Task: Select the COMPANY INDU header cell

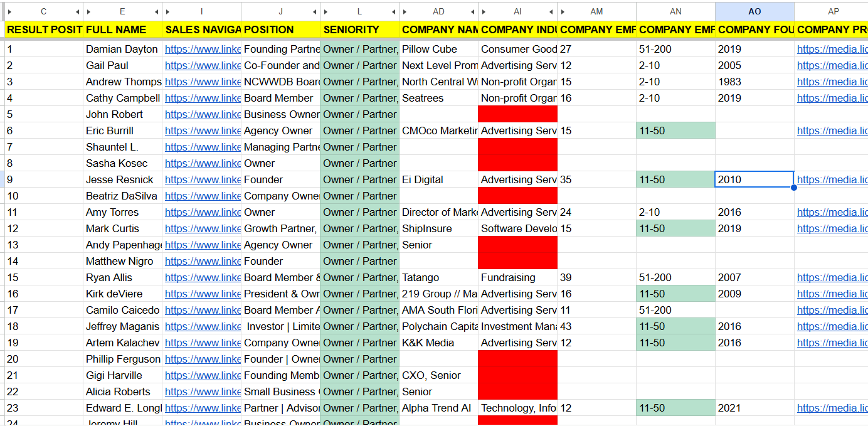Action: pyautogui.click(x=517, y=29)
